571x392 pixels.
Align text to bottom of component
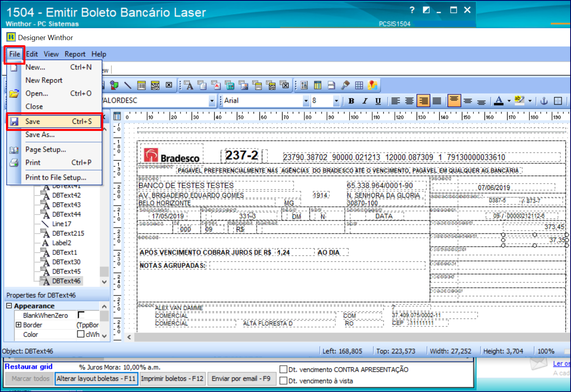pos(481,101)
